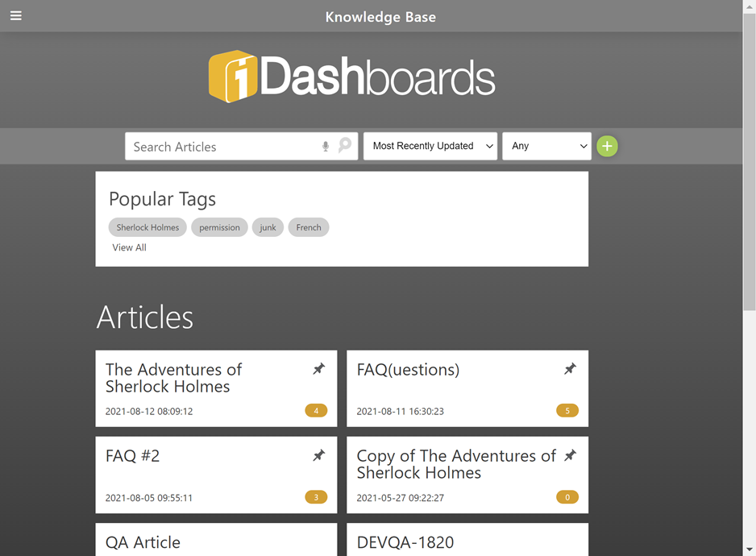Select the permission tag
Image resolution: width=756 pixels, height=556 pixels.
pos(219,227)
